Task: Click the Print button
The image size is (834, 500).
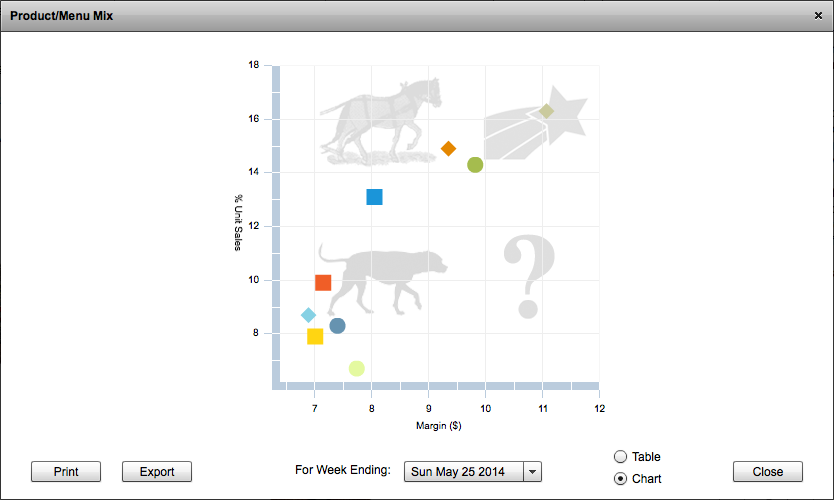Action: [x=66, y=471]
